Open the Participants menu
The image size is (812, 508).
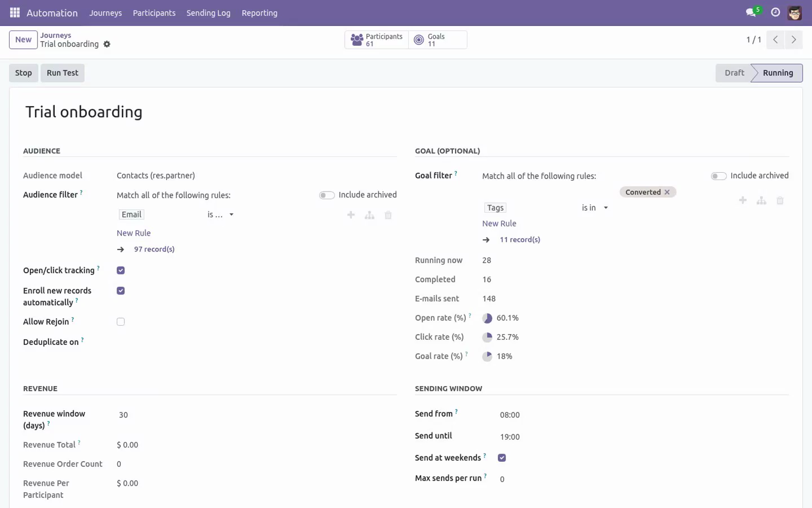[154, 13]
